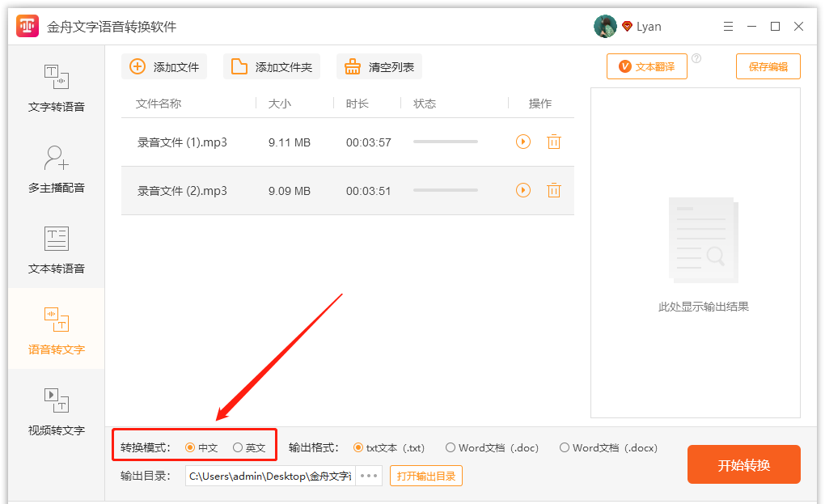Viewport: 825px width, 504px height.
Task: Delete 录音文件 (1).mp3 from the list
Action: click(x=553, y=142)
